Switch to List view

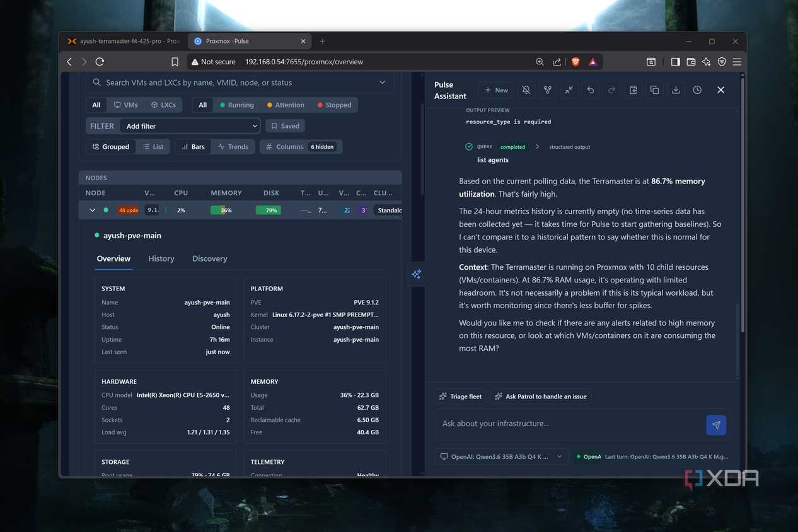pyautogui.click(x=153, y=147)
